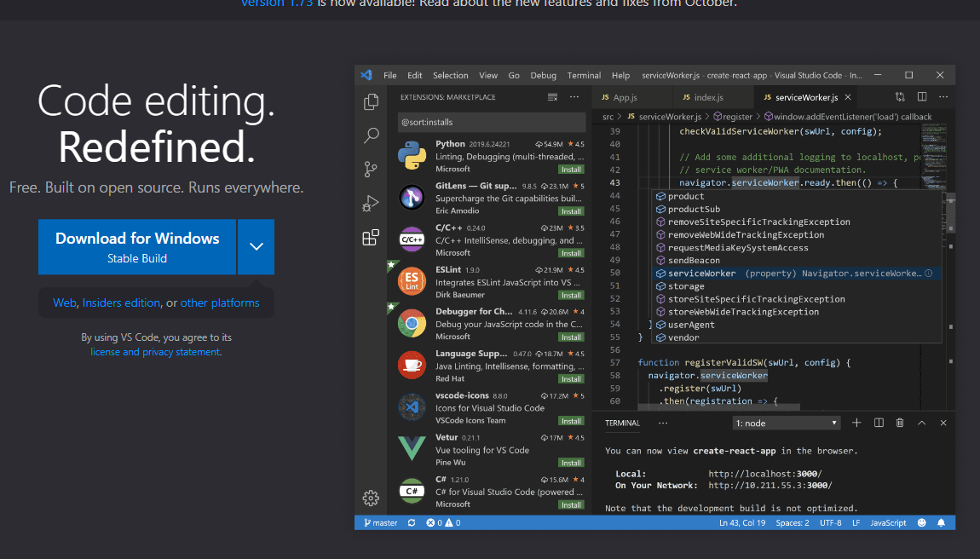Screen dimensions: 980x559
Task: Open notifications bell in status bar
Action: 942,522
